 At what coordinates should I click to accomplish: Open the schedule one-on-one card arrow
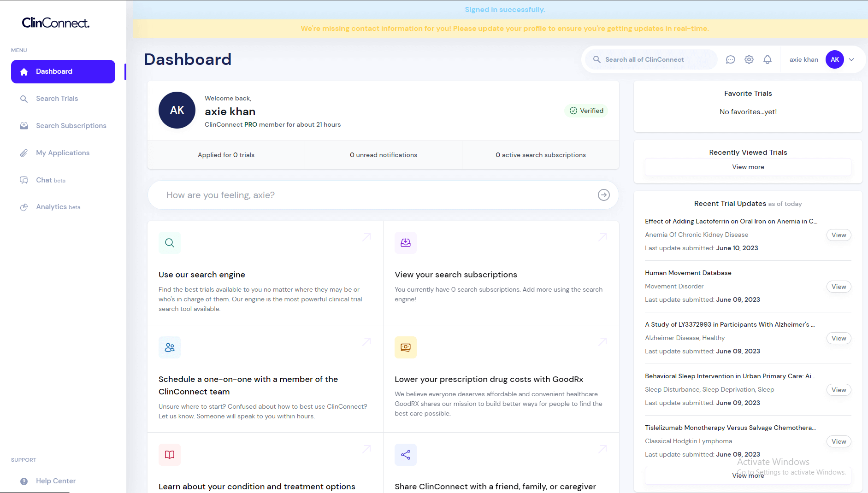366,342
